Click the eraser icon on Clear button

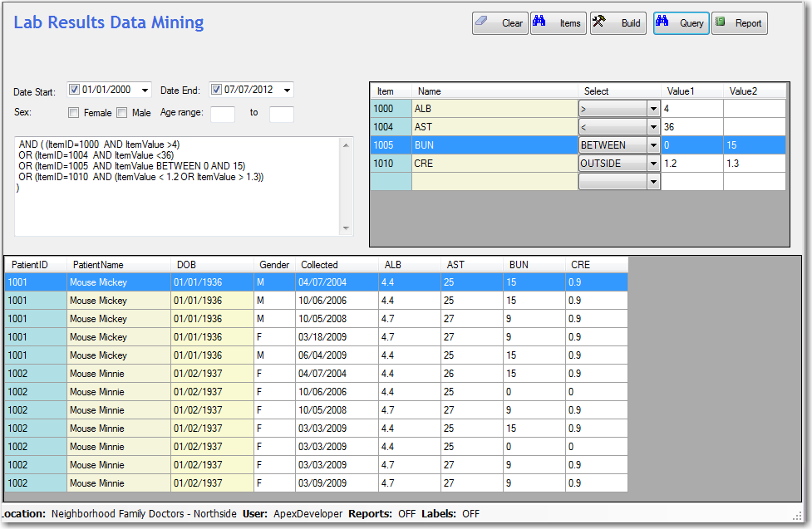tap(481, 21)
